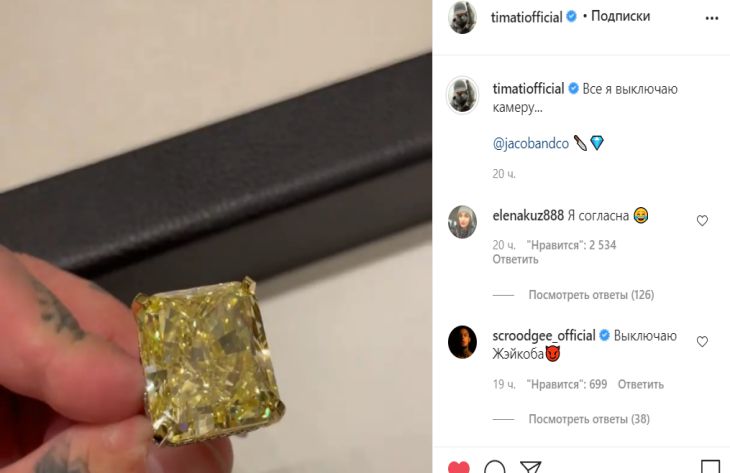The height and width of the screenshot is (473, 730).
Task: Click the share paper plane icon
Action: 530,467
